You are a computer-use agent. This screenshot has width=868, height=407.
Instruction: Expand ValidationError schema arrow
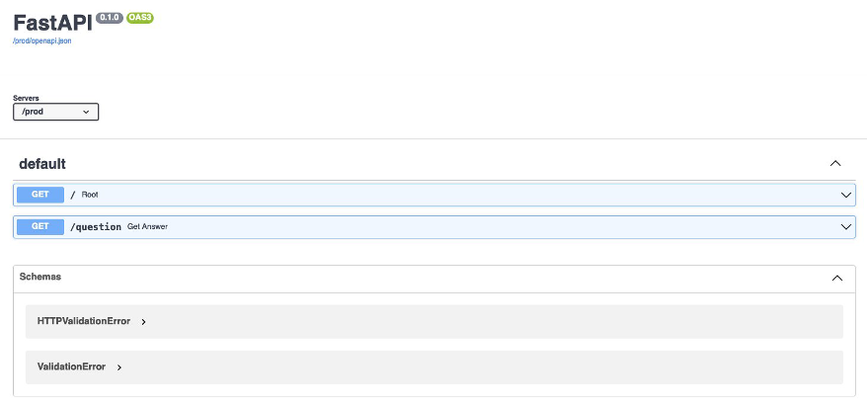(119, 367)
